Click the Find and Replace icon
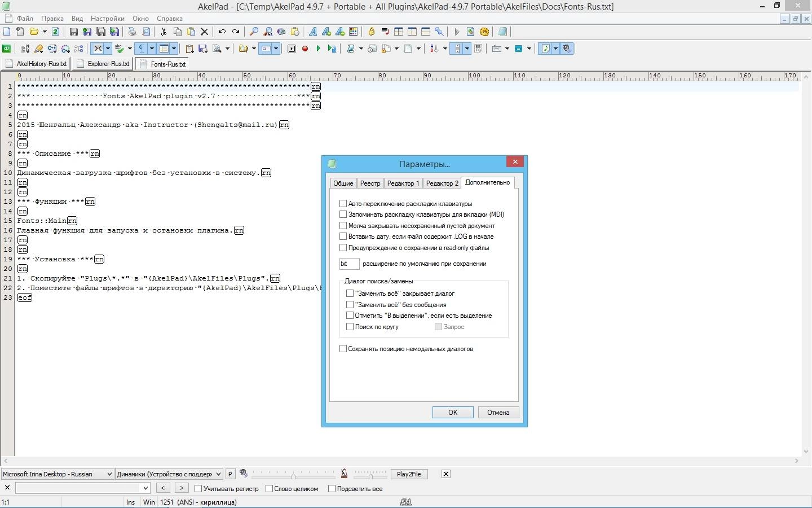 [x=268, y=32]
